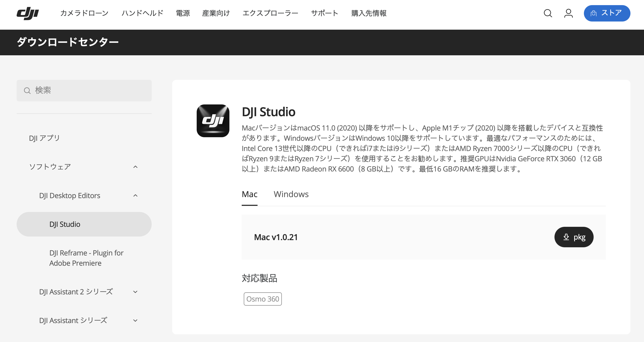Expand DJI Assistant 2 シリーズ chevron
This screenshot has height=342, width=644.
pos(136,292)
